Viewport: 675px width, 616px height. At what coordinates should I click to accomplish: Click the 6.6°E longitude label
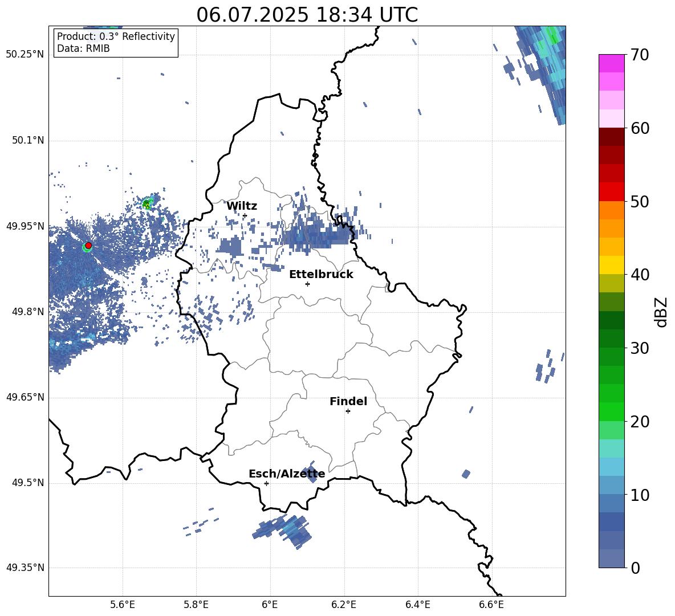point(491,605)
